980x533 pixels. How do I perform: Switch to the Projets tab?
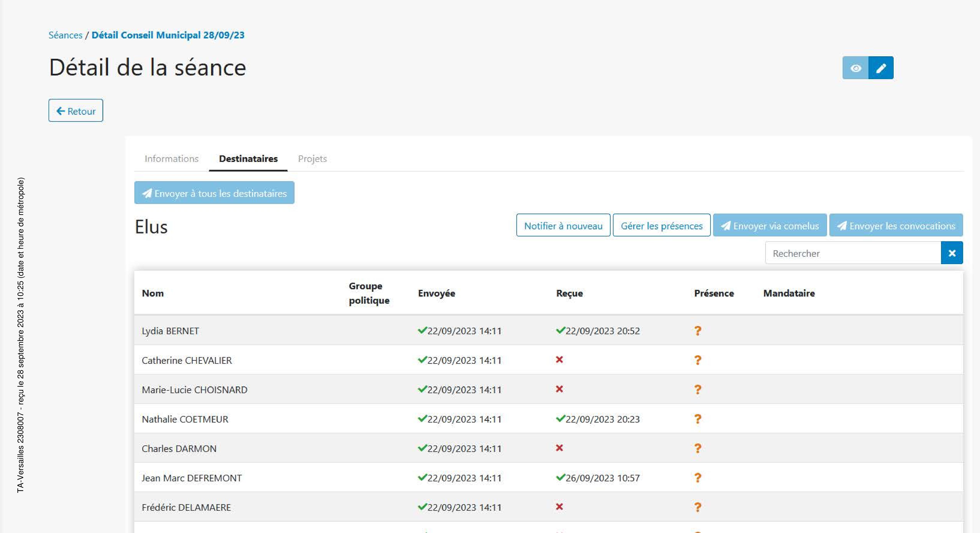coord(312,159)
